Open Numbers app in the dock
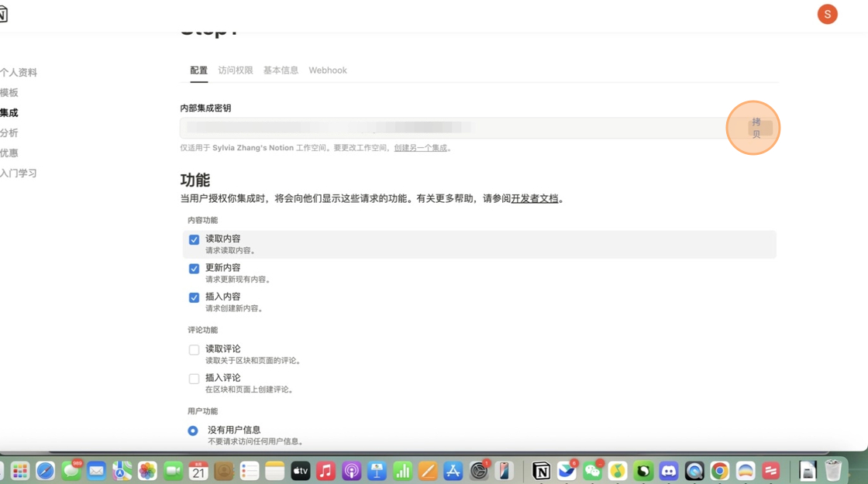 402,472
